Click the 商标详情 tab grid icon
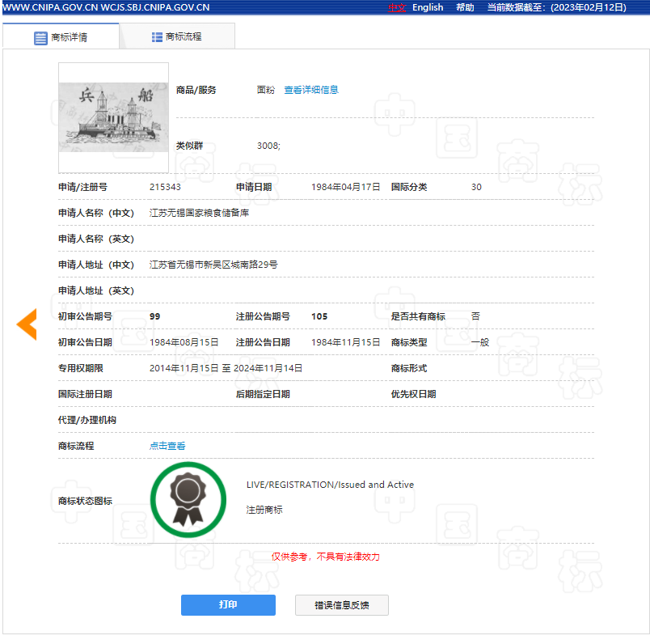 pyautogui.click(x=38, y=36)
